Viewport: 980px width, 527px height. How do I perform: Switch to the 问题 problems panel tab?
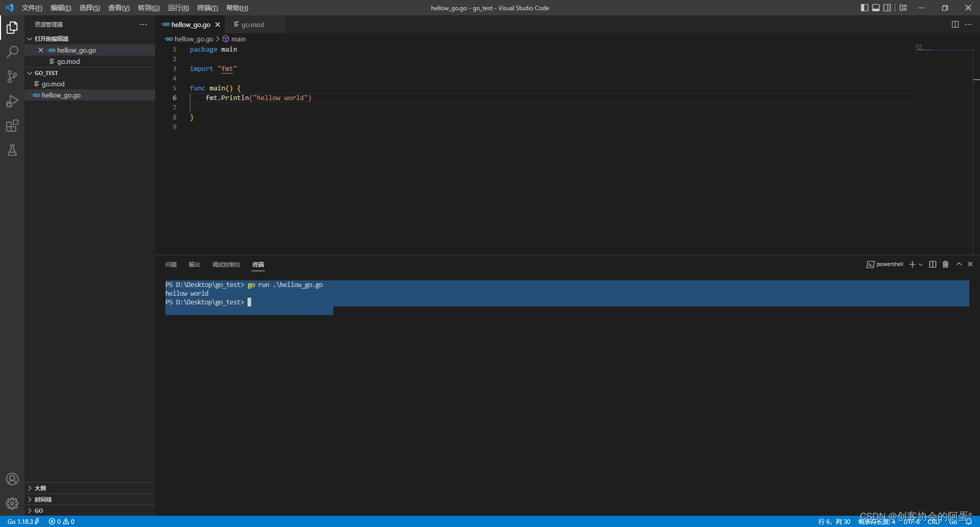coord(171,265)
